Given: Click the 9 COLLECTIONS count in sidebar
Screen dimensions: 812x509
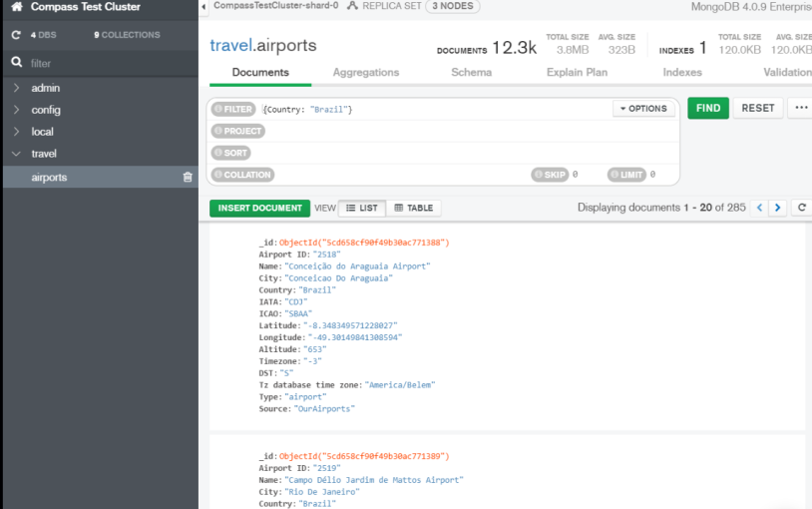Looking at the screenshot, I should tap(127, 35).
